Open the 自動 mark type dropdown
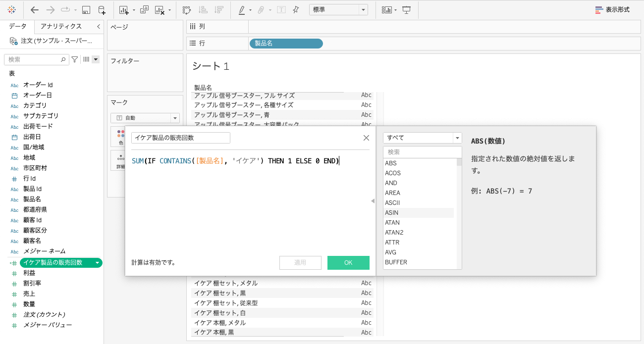This screenshot has height=344, width=644. pyautogui.click(x=145, y=118)
